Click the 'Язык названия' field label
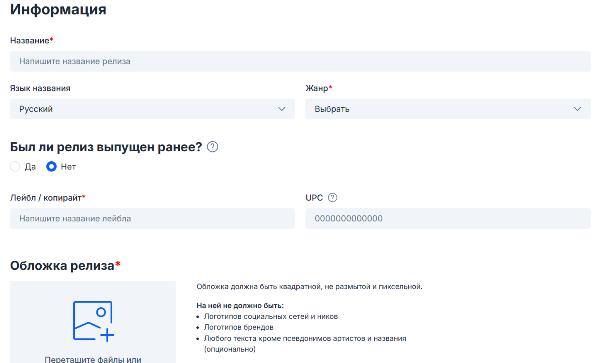This screenshot has height=363, width=600. [40, 88]
